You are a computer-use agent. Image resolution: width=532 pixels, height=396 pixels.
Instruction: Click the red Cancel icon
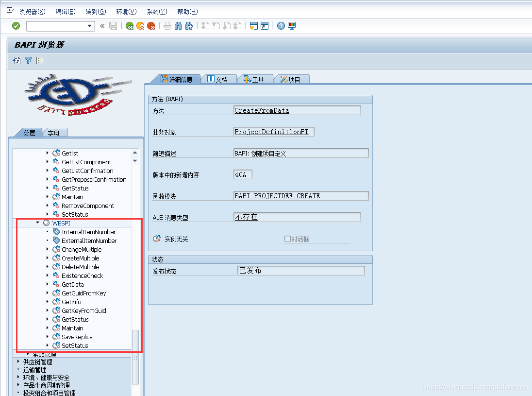(151, 26)
